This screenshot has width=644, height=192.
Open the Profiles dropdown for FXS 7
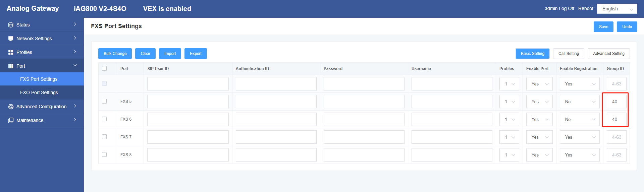(509, 137)
